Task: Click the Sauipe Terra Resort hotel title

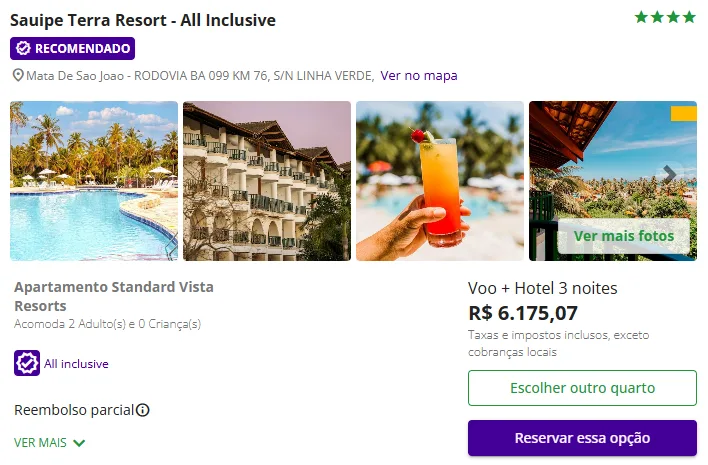Action: [x=143, y=20]
